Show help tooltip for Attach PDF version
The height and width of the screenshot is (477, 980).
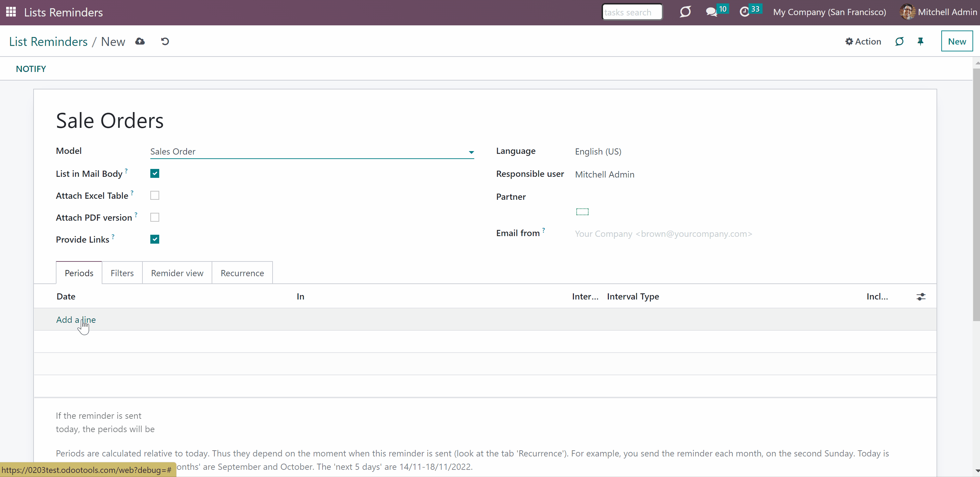click(136, 215)
